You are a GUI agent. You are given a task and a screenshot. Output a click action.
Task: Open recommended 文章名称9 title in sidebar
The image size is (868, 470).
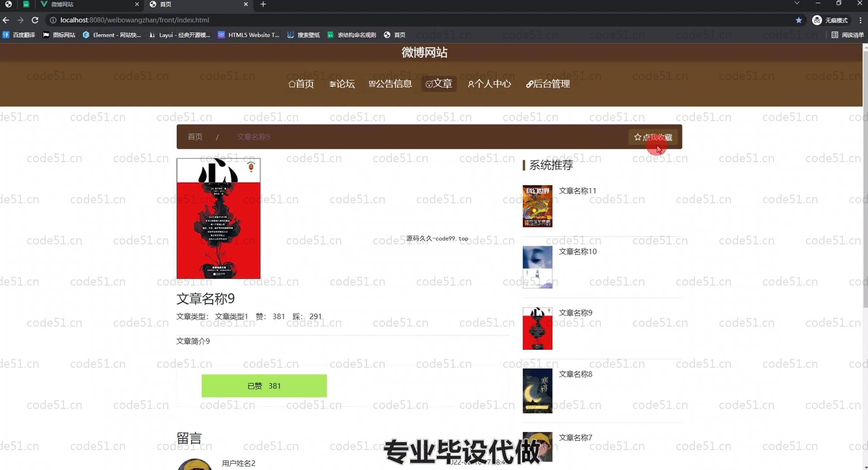575,313
